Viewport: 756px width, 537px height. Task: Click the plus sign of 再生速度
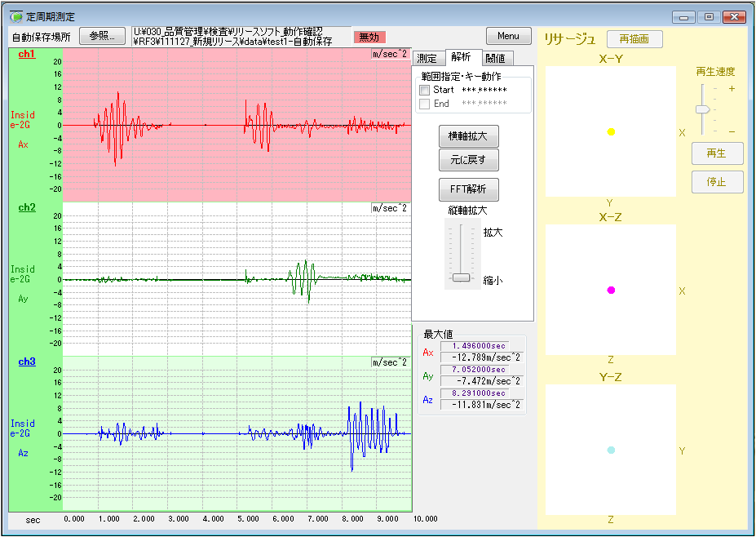pos(732,89)
